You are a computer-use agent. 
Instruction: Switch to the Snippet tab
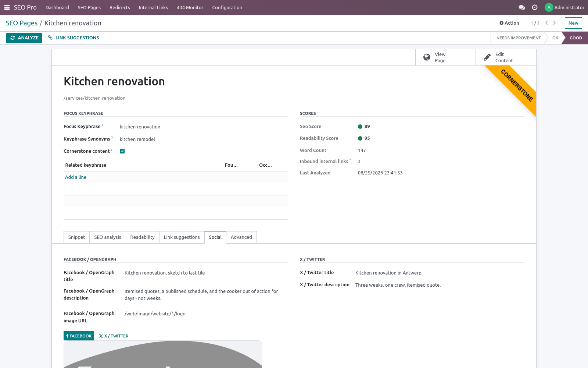[x=76, y=237]
